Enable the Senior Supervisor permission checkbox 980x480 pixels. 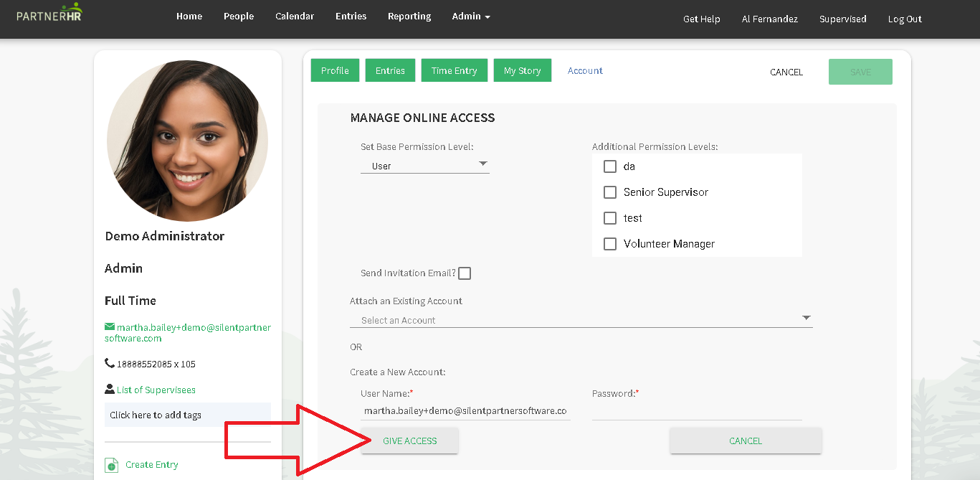point(610,192)
